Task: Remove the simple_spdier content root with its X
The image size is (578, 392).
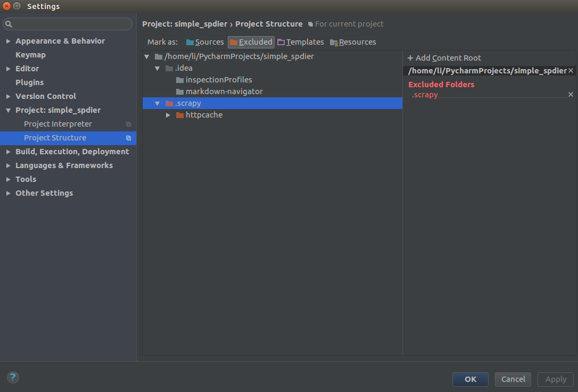Action: 571,70
